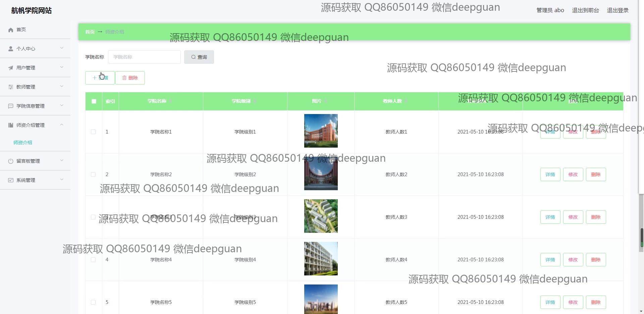Image resolution: width=644 pixels, height=314 pixels.
Task: Click the red 删除 button above table
Action: click(130, 78)
